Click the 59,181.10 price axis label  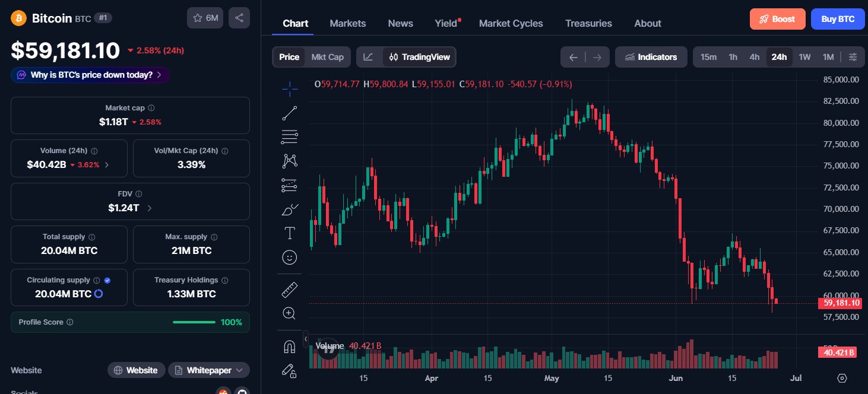840,303
